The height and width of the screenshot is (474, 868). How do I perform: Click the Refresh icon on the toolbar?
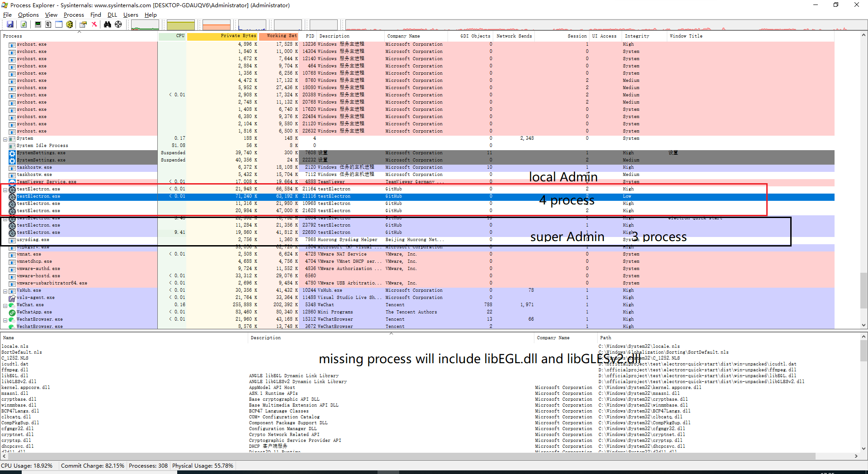point(24,24)
